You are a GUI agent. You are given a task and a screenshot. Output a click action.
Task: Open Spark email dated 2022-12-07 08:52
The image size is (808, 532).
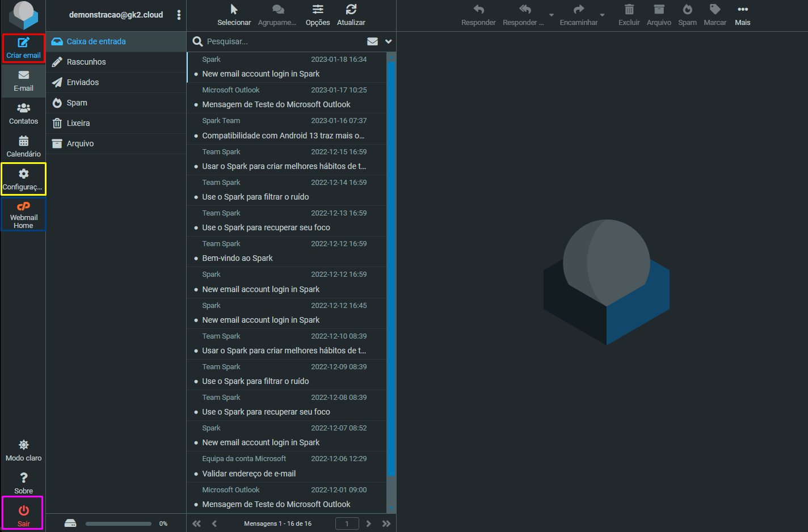(x=287, y=436)
